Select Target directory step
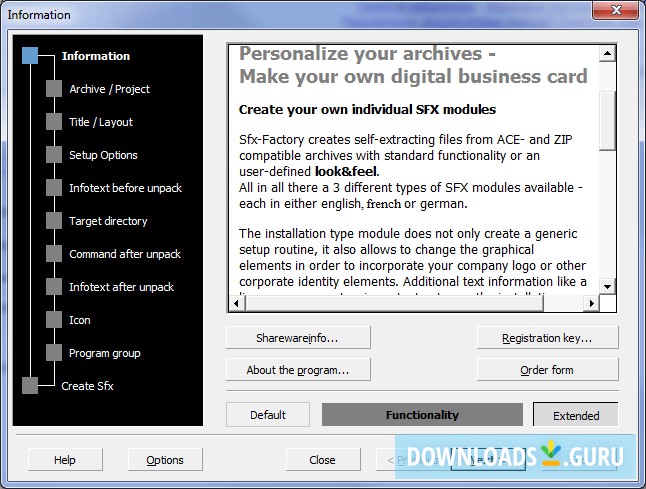This screenshot has height=489, width=646. (108, 221)
